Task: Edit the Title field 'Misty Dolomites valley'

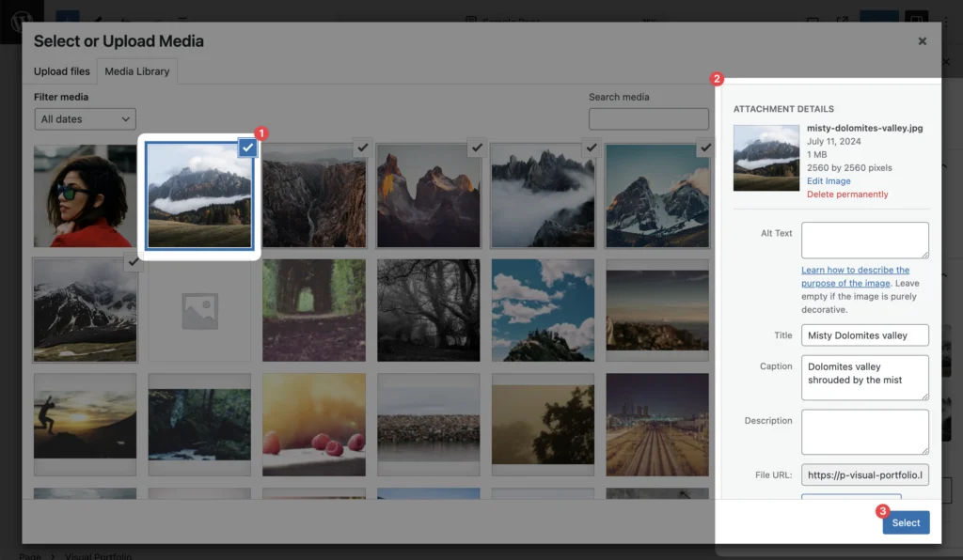Action: 865,335
